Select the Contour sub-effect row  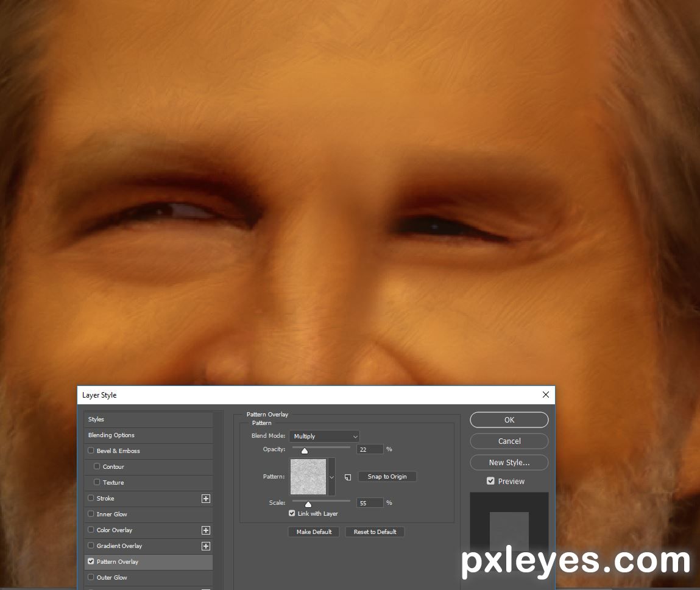[x=149, y=467]
